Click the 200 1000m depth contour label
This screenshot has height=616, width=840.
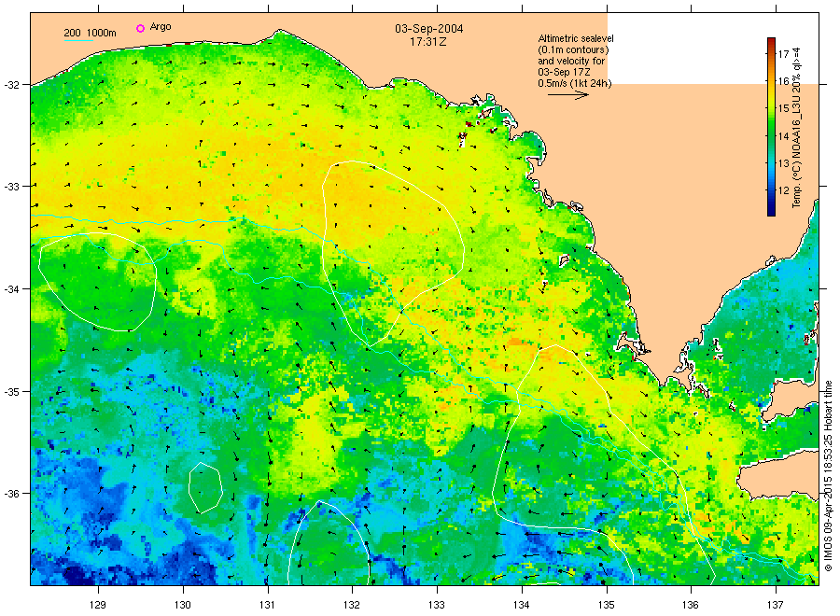[90, 33]
